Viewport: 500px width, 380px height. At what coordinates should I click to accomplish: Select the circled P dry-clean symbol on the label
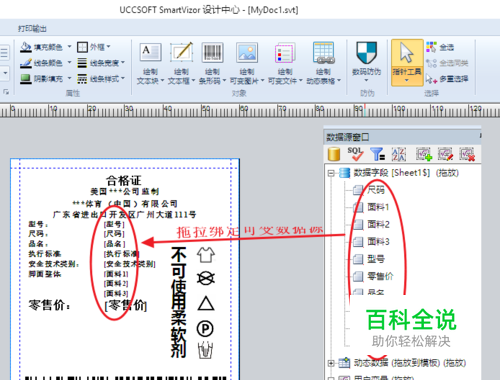coord(205,329)
